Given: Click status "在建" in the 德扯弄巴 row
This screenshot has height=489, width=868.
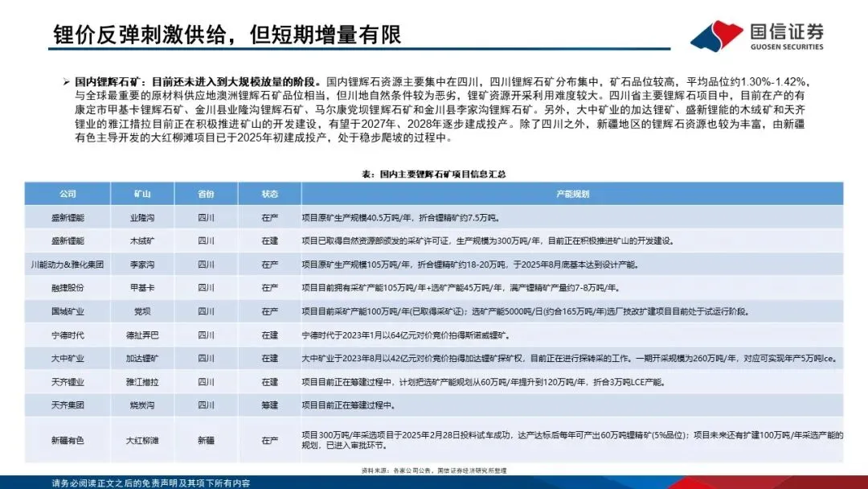Looking at the screenshot, I should point(269,335).
